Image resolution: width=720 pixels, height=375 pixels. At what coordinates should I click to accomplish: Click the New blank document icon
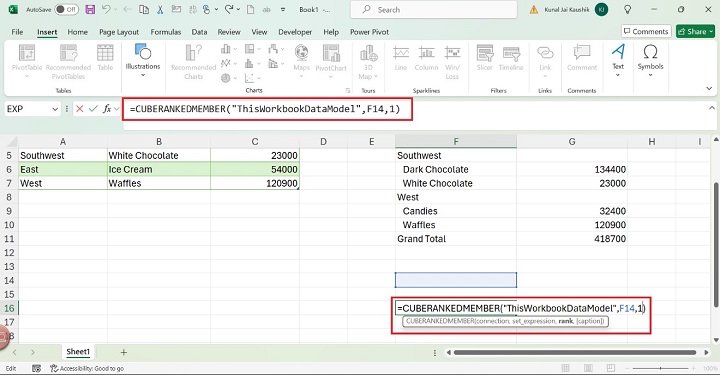point(250,9)
